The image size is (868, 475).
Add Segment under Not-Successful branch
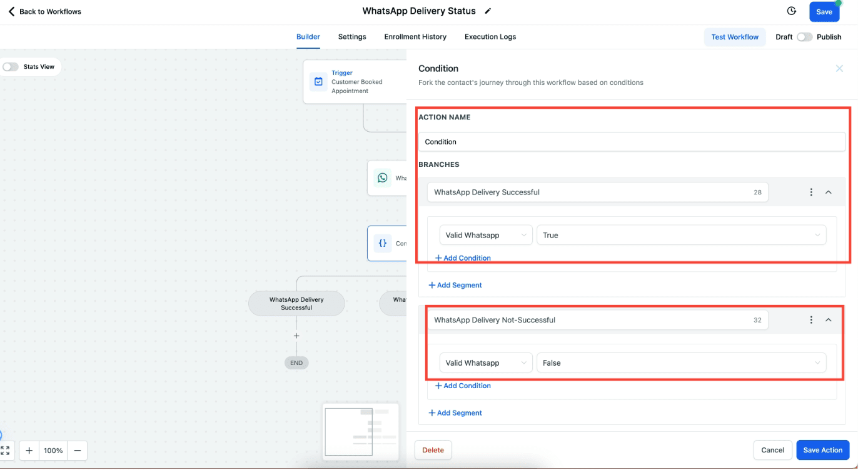pyautogui.click(x=455, y=412)
